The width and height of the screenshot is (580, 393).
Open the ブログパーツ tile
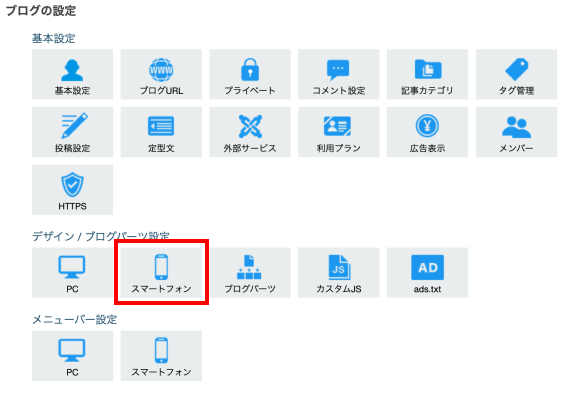[250, 273]
